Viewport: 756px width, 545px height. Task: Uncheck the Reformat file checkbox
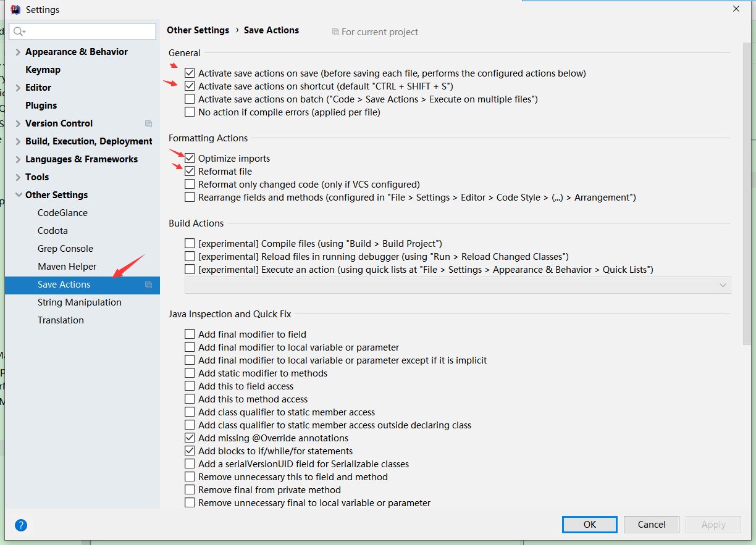[x=190, y=172]
